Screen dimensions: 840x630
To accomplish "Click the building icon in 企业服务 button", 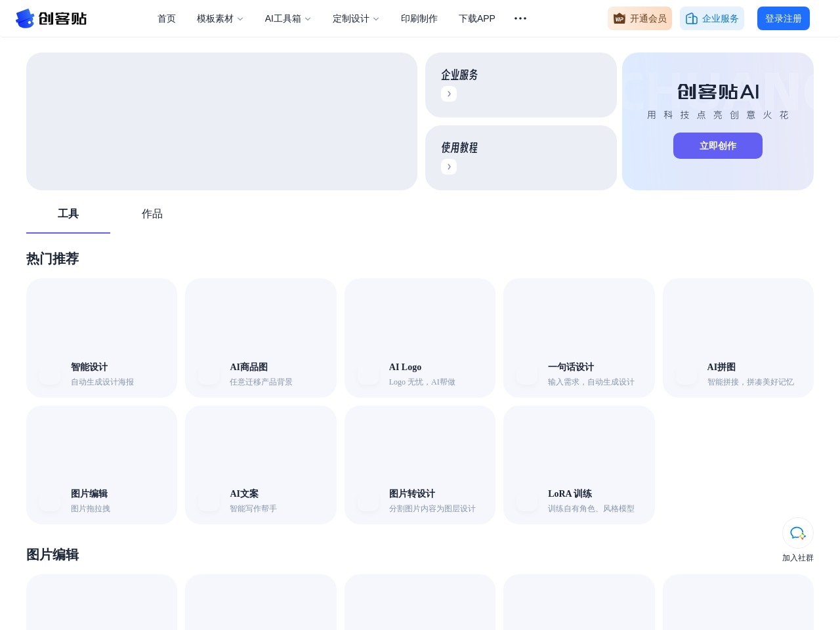I will [691, 18].
